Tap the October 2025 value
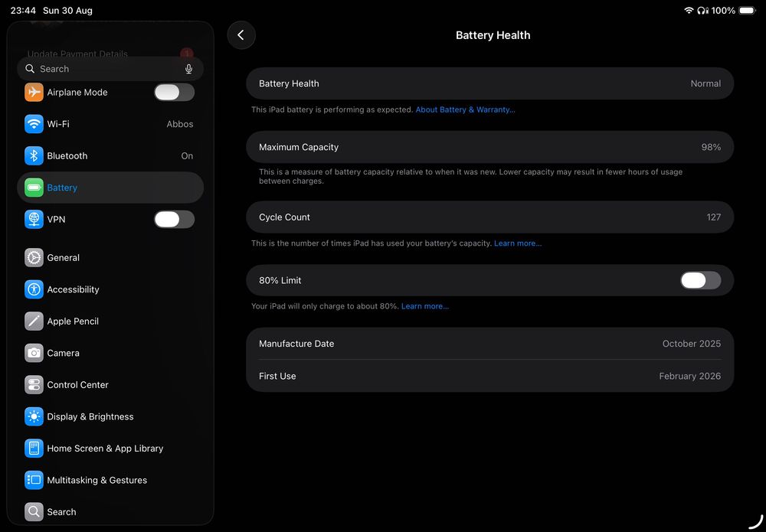 pyautogui.click(x=691, y=344)
